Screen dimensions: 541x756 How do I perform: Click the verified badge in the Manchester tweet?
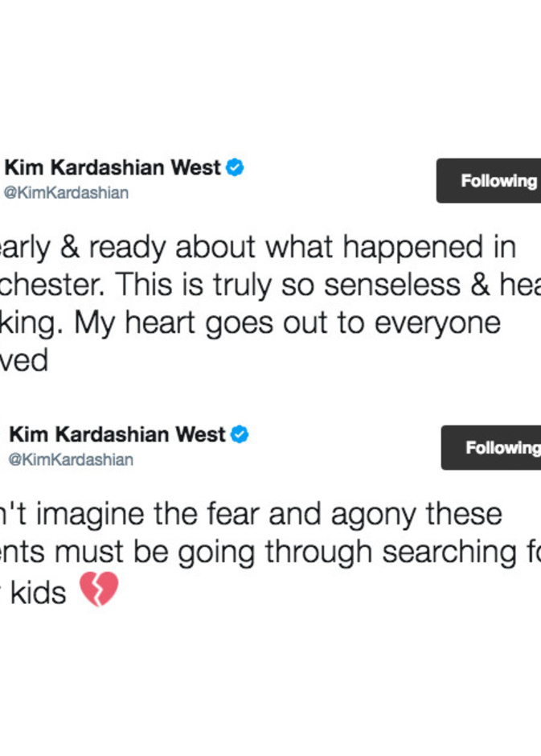click(x=235, y=168)
